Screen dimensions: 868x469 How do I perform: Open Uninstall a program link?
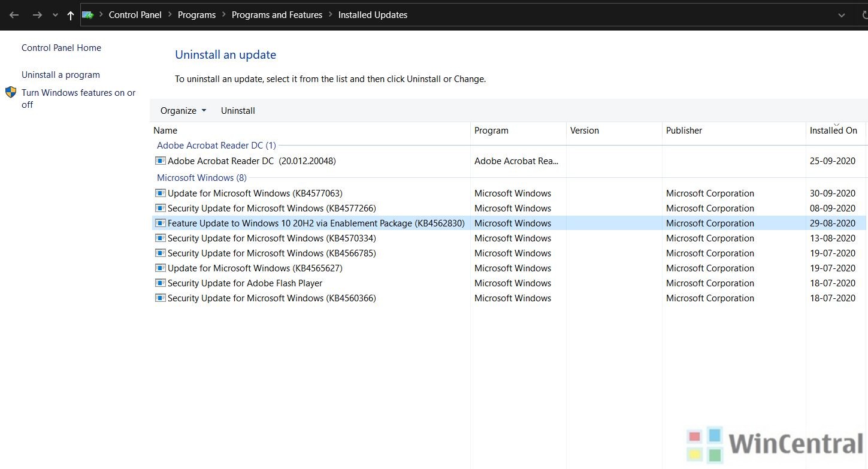pyautogui.click(x=61, y=74)
